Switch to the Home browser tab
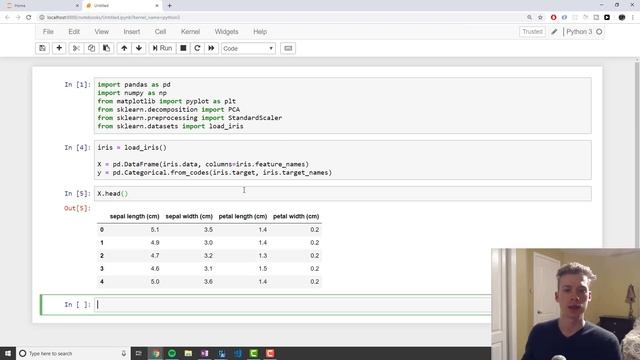Image resolution: width=640 pixels, height=360 pixels. (41, 6)
